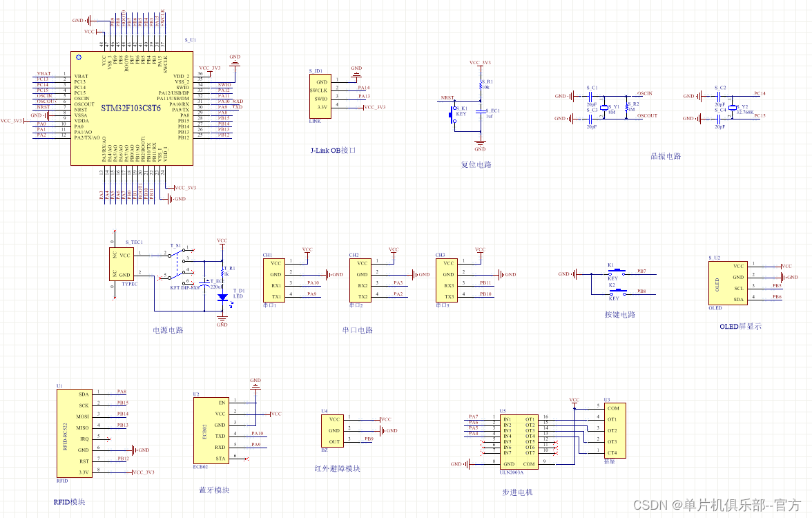Click the T_EC1 220uf capacitor symbol
This screenshot has width=812, height=518.
(204, 285)
